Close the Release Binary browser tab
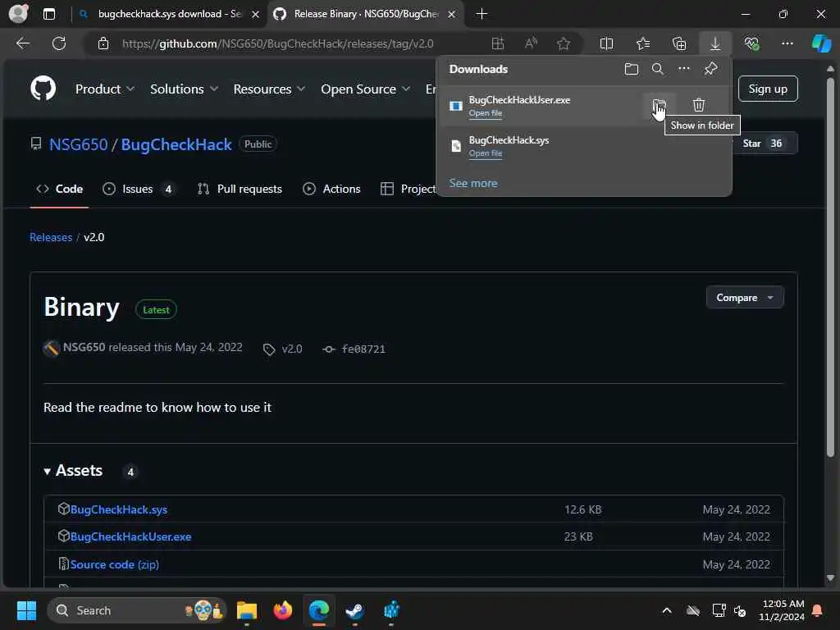The image size is (840, 630). click(x=452, y=14)
